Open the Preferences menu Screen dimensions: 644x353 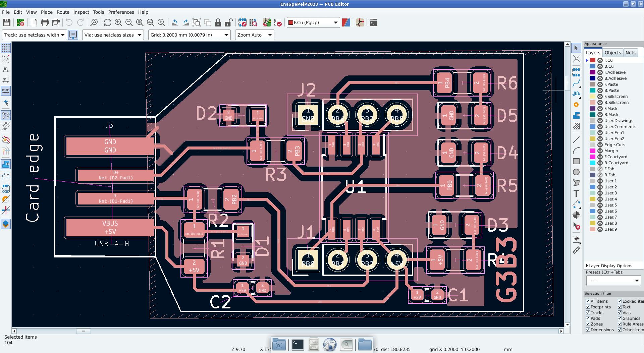(x=121, y=12)
